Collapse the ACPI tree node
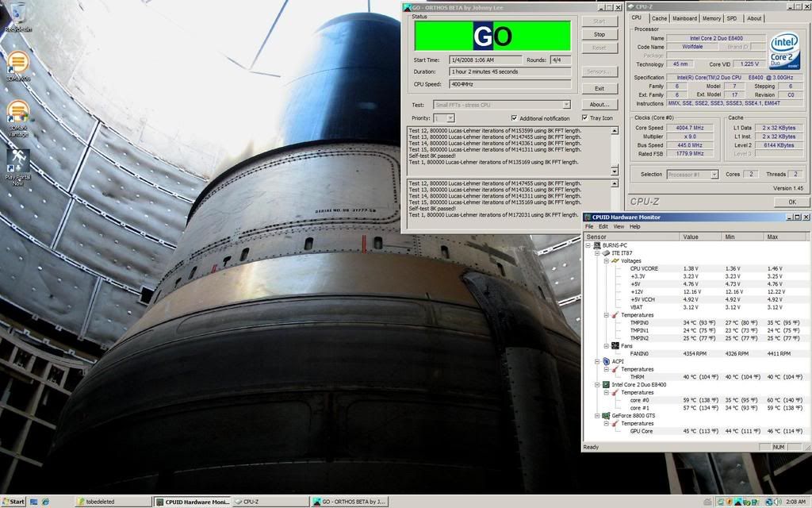812x508 pixels. pos(597,361)
